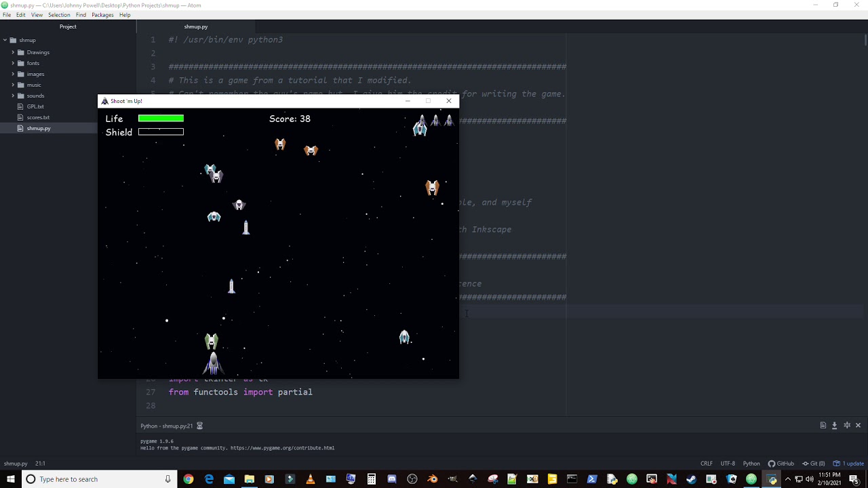The height and width of the screenshot is (488, 868).
Task: Expand the Drawings folder
Action: (12, 52)
